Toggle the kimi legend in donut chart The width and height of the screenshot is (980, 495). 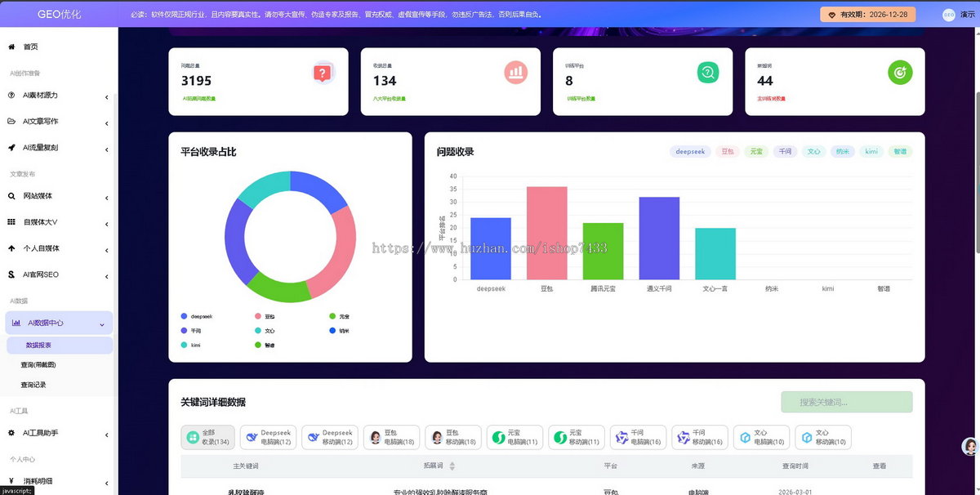pos(190,346)
